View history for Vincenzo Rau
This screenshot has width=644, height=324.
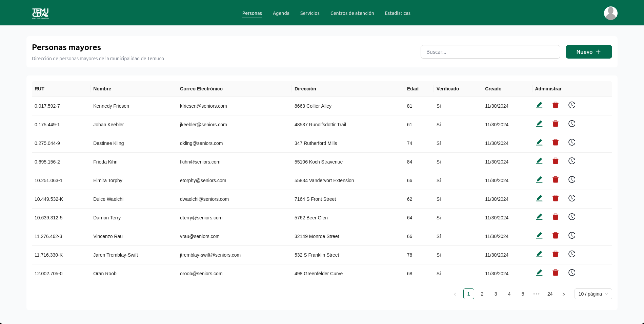click(x=572, y=236)
